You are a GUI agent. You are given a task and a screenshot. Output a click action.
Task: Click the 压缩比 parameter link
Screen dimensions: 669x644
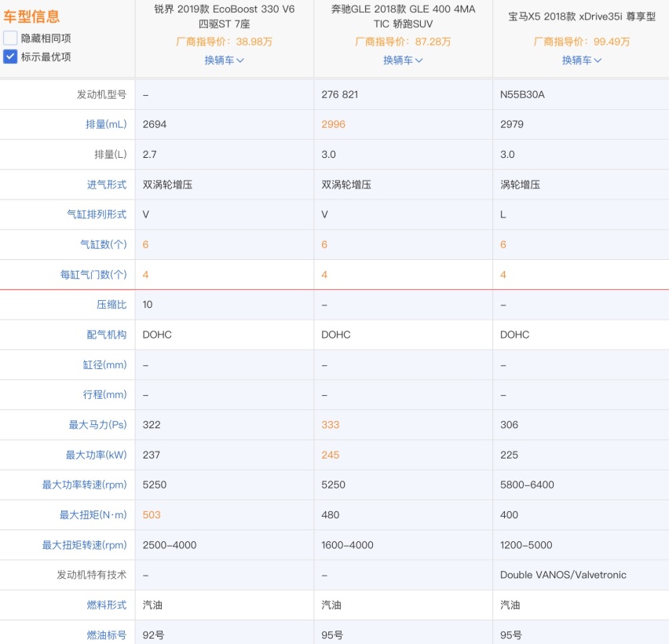click(x=111, y=304)
